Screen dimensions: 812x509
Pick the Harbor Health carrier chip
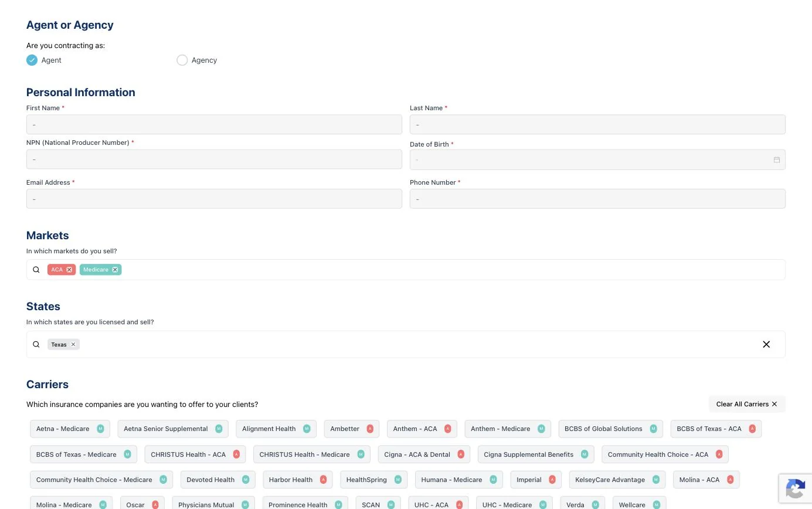[298, 480]
